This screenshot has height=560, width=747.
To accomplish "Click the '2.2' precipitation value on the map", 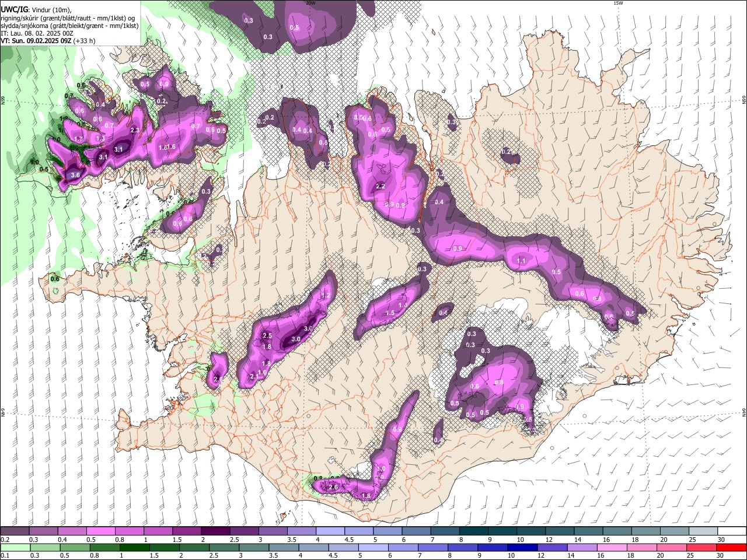I will 381,186.
